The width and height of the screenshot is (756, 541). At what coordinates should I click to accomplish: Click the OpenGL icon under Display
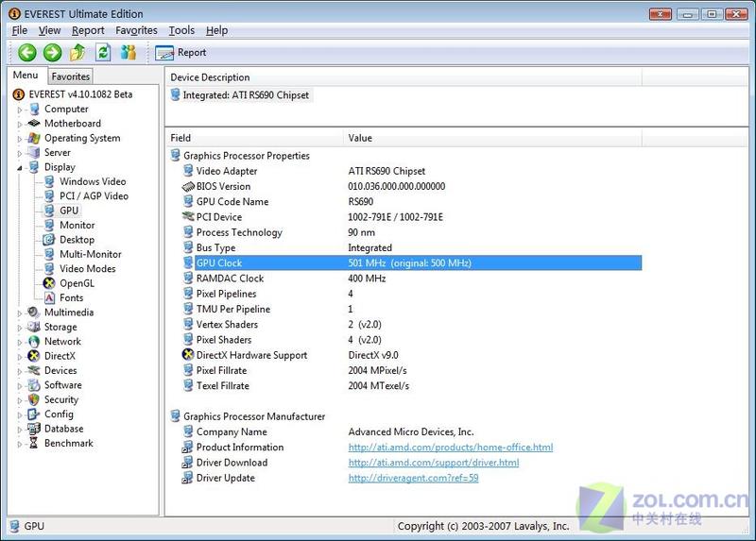(x=49, y=283)
